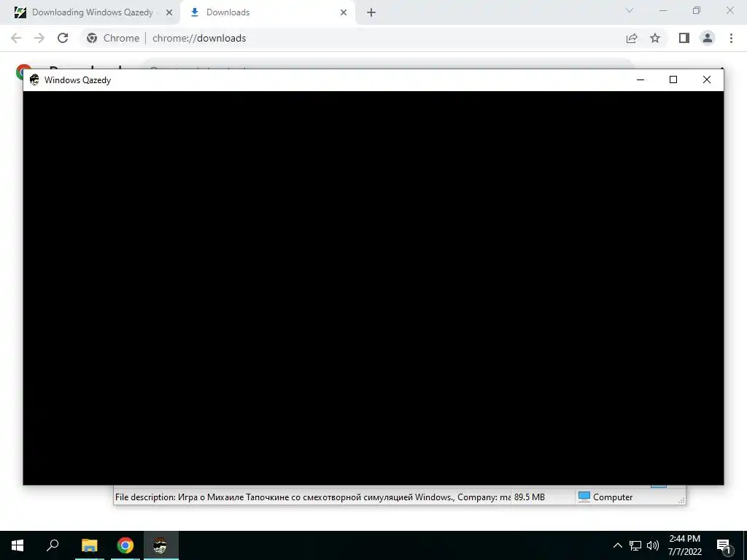Open a new Chrome tab
The width and height of the screenshot is (747, 560).
[371, 12]
